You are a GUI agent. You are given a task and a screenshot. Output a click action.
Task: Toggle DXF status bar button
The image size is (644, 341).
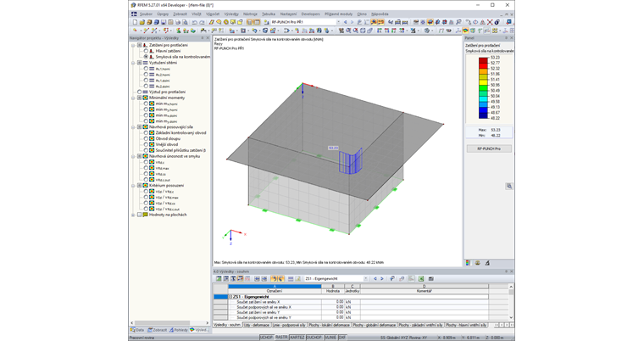point(341,338)
